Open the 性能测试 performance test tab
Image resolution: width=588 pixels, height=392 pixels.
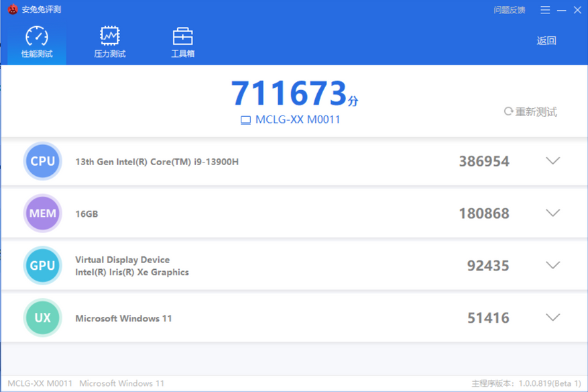click(x=37, y=42)
